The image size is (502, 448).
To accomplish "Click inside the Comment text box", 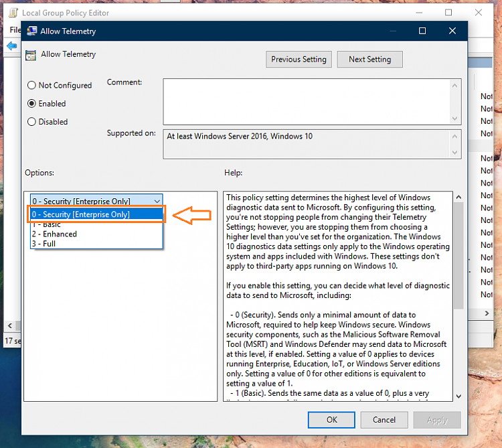I will click(x=307, y=102).
